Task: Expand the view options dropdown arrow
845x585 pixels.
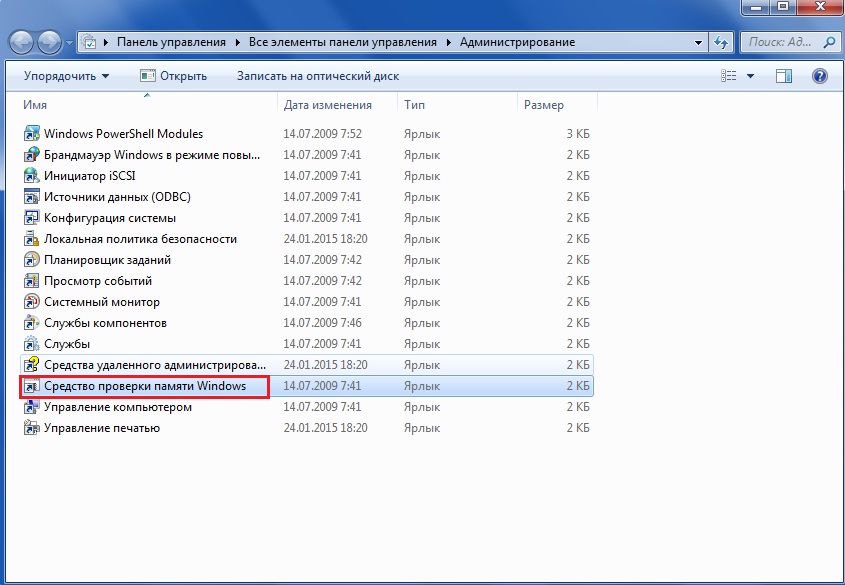Action: click(x=751, y=76)
